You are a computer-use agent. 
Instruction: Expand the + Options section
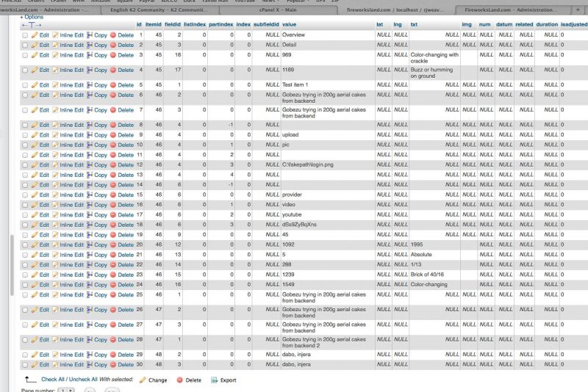(x=32, y=17)
